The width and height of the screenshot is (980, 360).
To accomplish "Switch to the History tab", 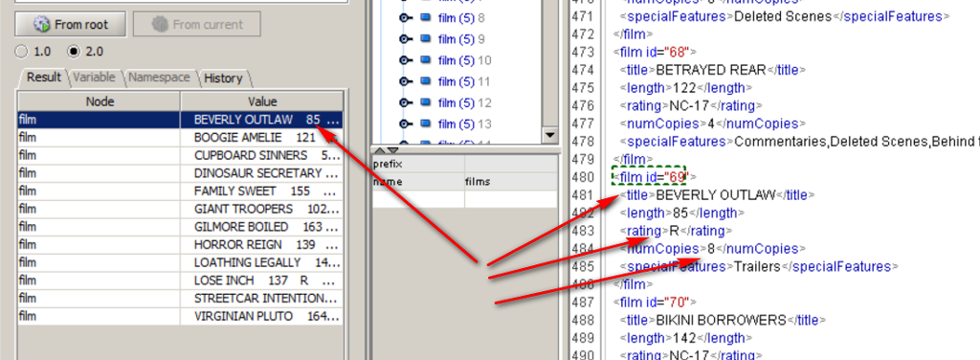I will [223, 78].
